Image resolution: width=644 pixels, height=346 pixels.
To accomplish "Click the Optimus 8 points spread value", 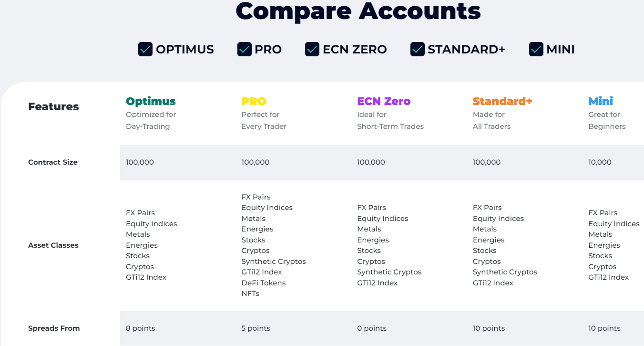I will (x=141, y=328).
